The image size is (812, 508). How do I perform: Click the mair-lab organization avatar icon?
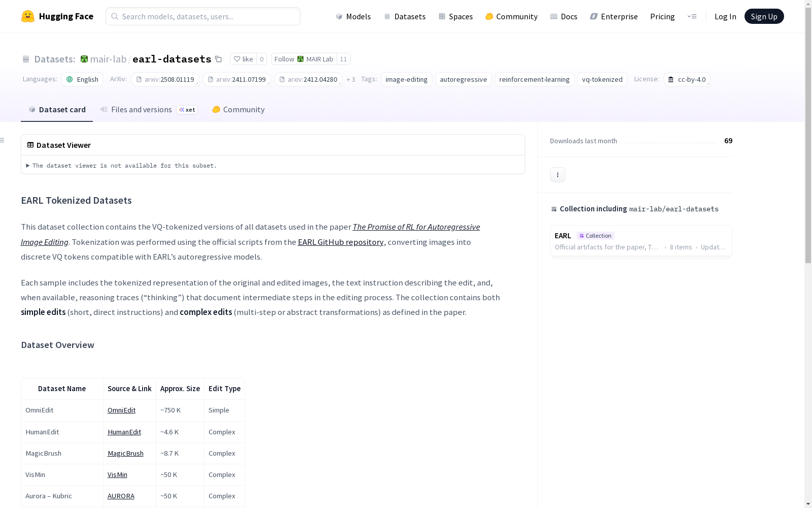[x=84, y=59]
